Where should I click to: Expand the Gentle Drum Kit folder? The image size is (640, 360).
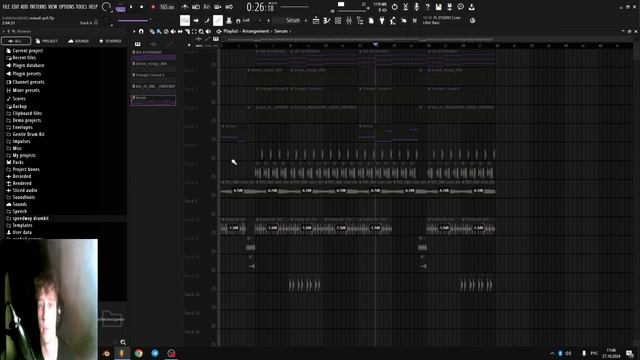25,134
